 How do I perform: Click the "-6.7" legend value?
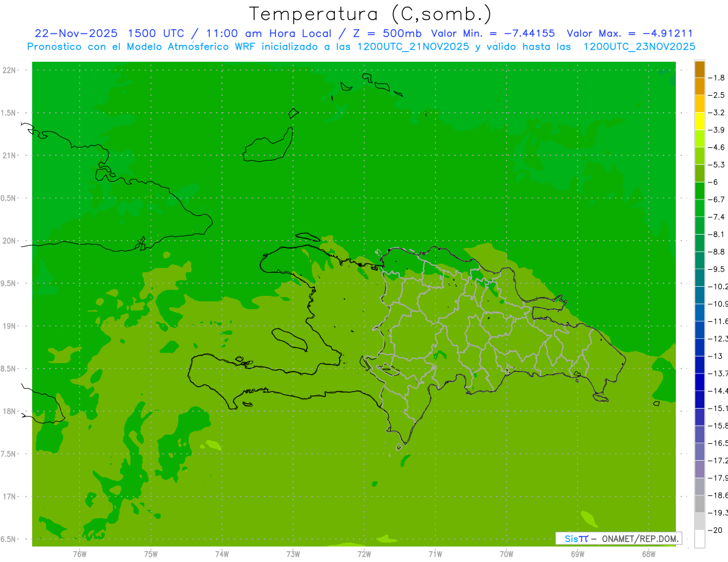(x=718, y=199)
